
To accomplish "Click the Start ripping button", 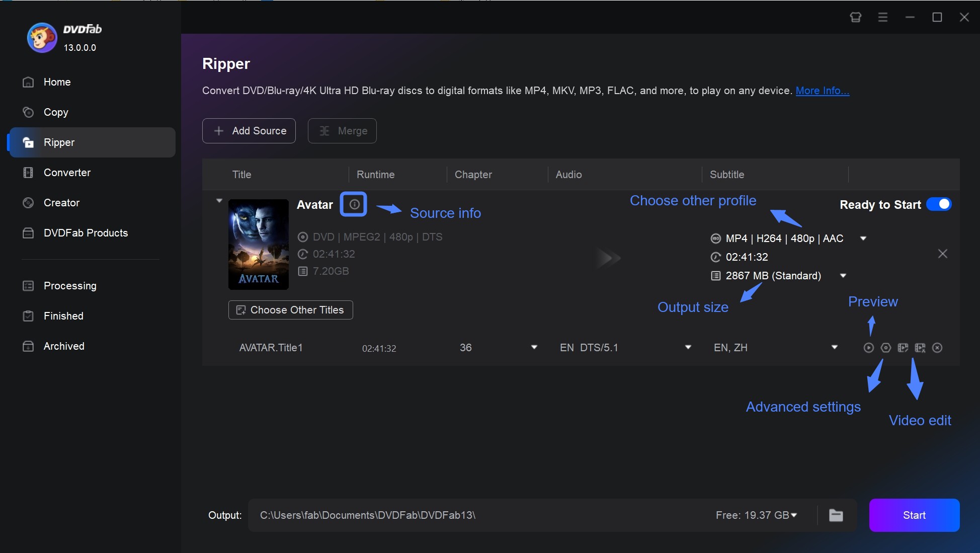I will click(914, 515).
